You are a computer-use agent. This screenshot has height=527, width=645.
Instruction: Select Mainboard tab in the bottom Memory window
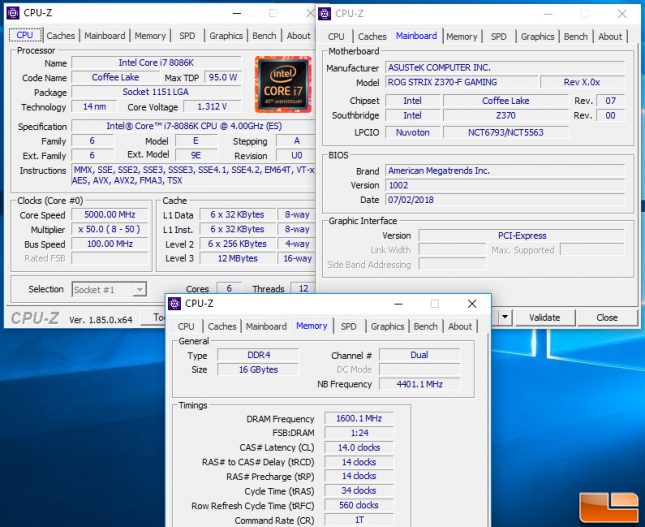(x=266, y=326)
